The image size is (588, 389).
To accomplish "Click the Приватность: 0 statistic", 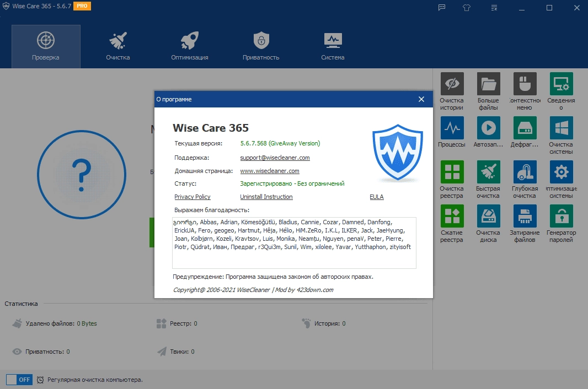I will coord(41,352).
